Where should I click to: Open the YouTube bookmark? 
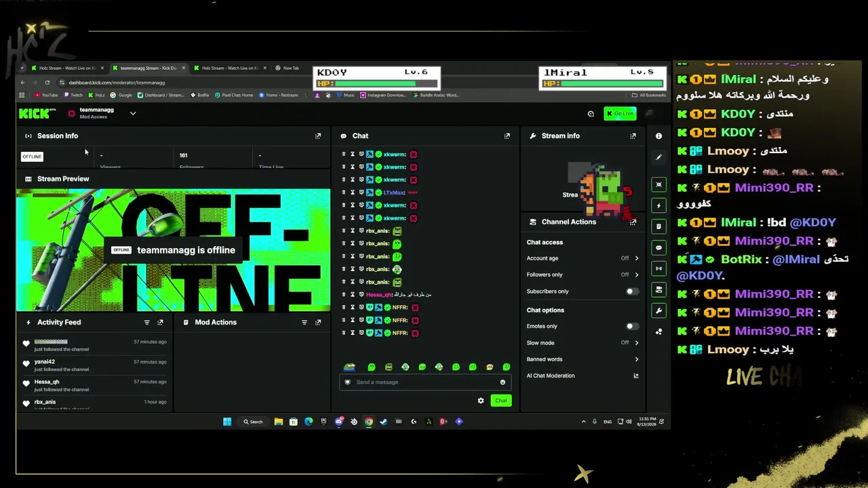(x=46, y=95)
